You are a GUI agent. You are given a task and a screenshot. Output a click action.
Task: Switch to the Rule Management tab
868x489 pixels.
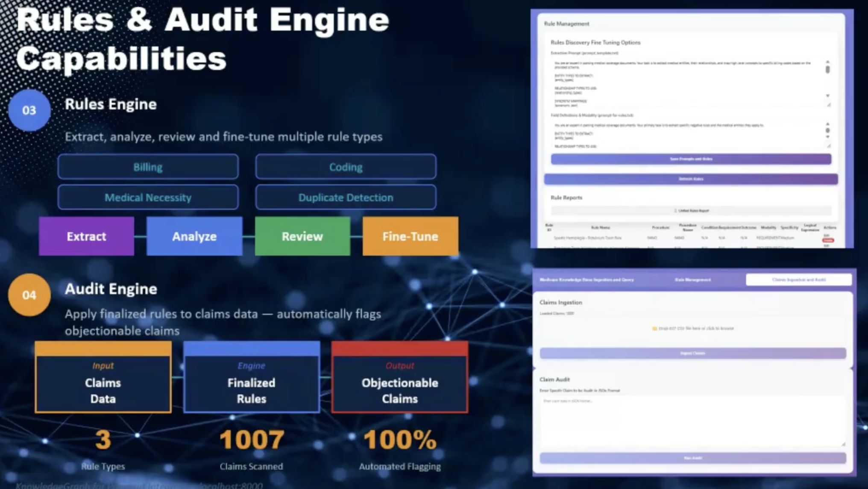click(x=692, y=280)
